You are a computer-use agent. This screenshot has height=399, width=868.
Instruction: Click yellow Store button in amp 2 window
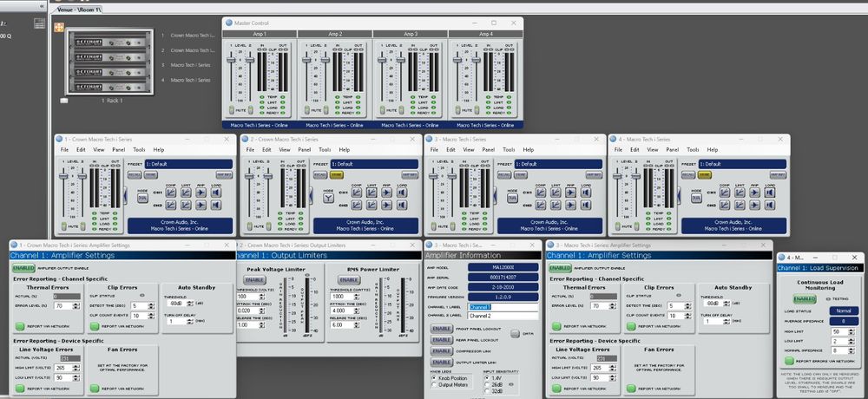tap(337, 175)
